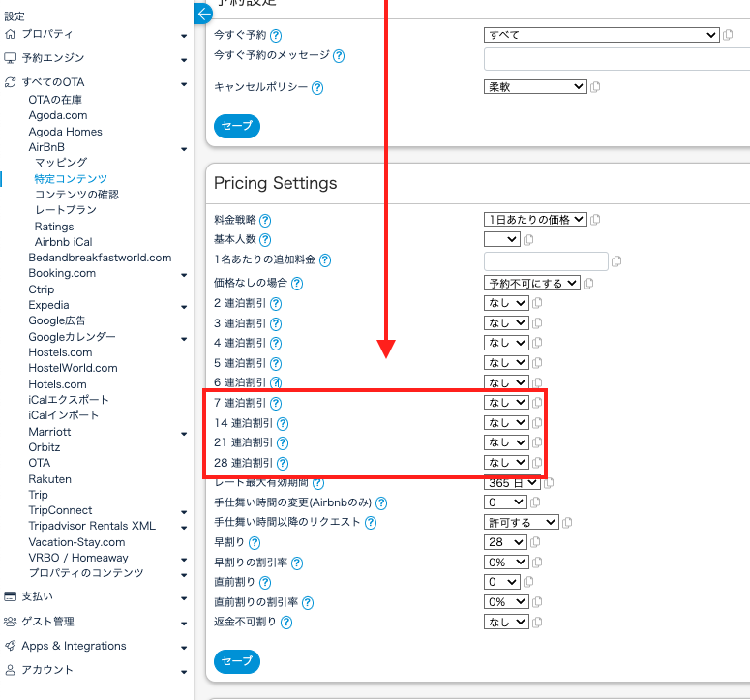The height and width of the screenshot is (700, 750).
Task: Open the Rakuten sidebar link
Action: click(x=49, y=479)
